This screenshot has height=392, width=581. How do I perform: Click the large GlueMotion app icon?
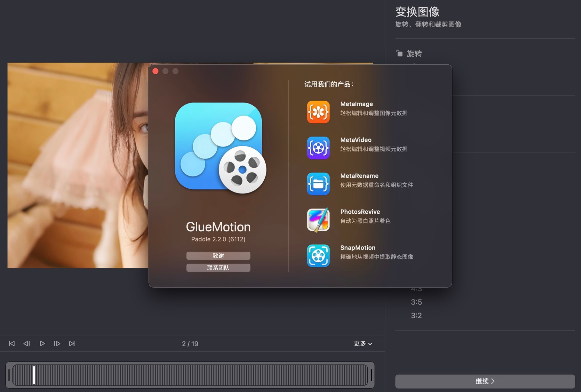click(221, 148)
